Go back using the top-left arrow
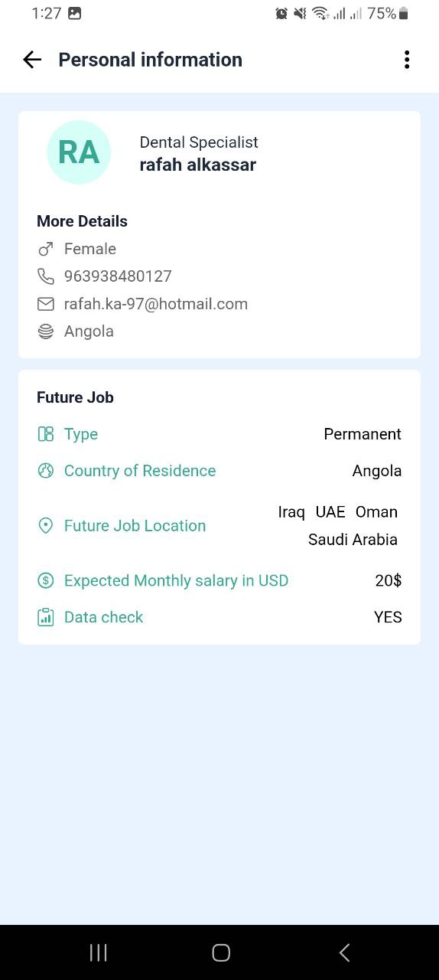 (32, 60)
